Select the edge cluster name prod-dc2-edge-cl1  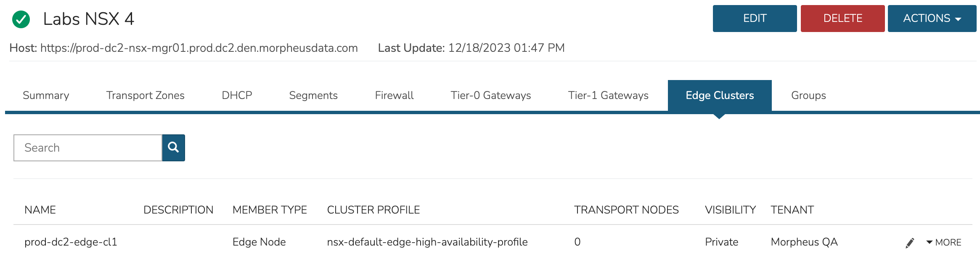[x=71, y=242]
